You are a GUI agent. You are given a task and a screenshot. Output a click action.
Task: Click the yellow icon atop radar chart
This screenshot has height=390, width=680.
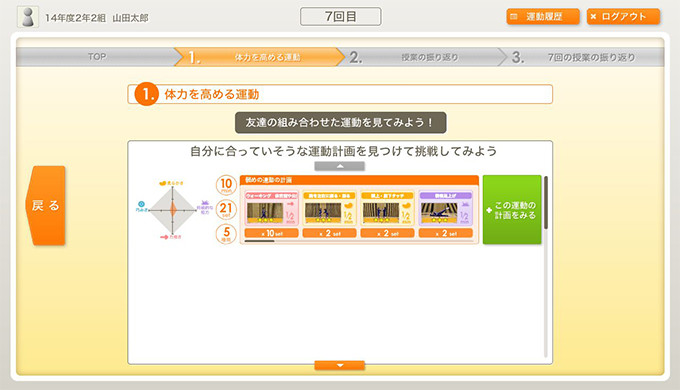coord(163,184)
